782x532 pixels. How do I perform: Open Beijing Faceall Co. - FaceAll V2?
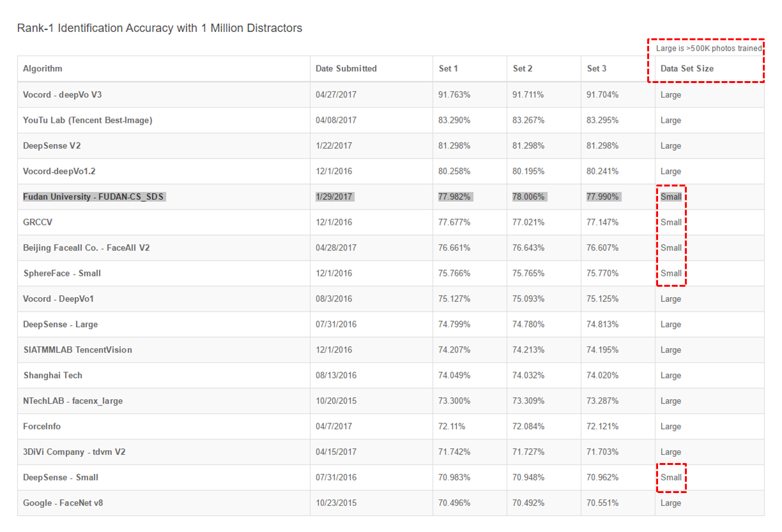[86, 248]
